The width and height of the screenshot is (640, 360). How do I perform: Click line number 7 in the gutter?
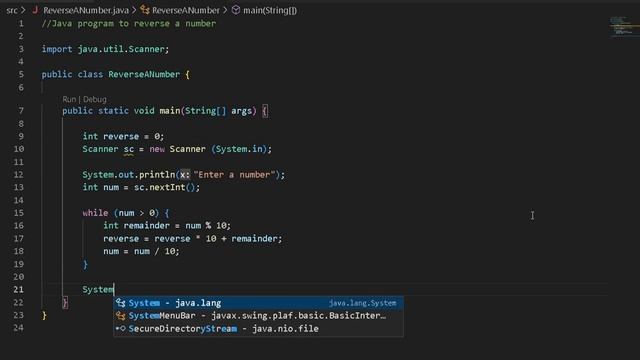point(21,111)
